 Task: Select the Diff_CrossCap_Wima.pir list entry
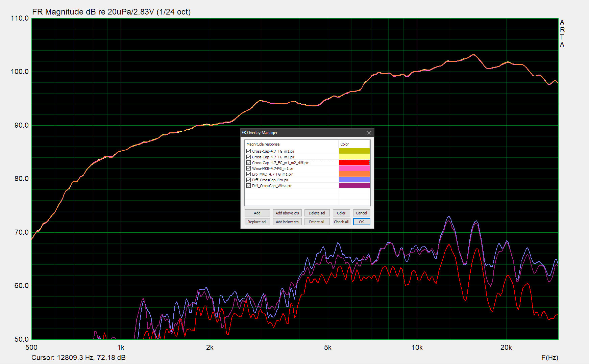pos(272,186)
